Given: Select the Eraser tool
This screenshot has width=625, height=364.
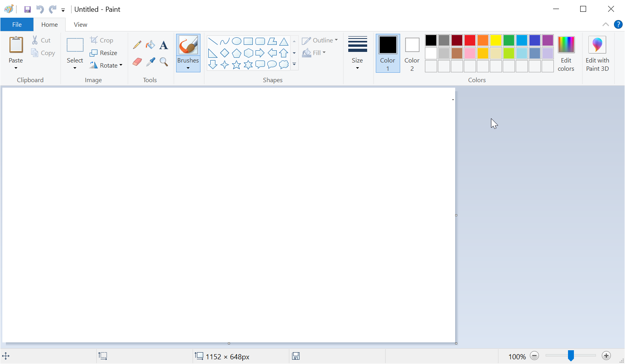Looking at the screenshot, I should click(137, 62).
